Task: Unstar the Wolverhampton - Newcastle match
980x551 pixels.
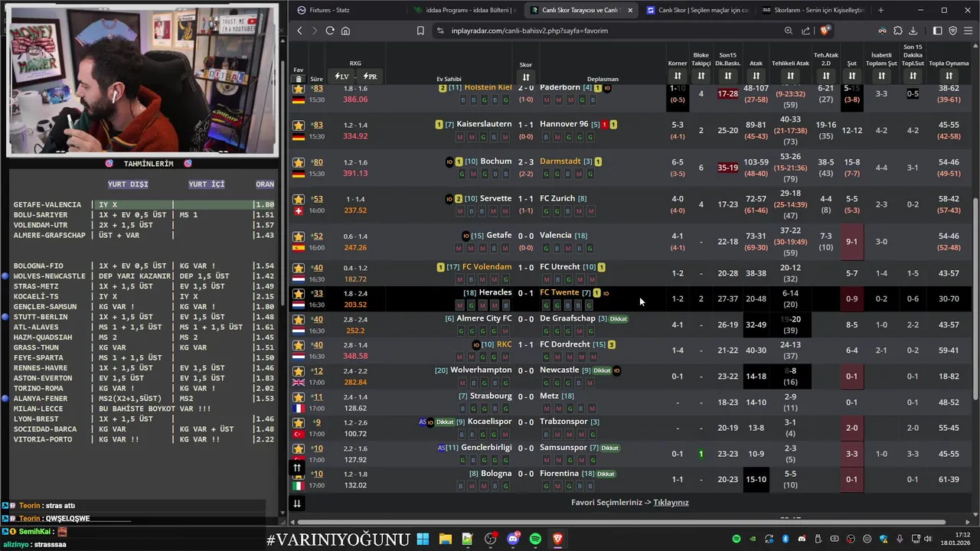Action: (x=299, y=371)
